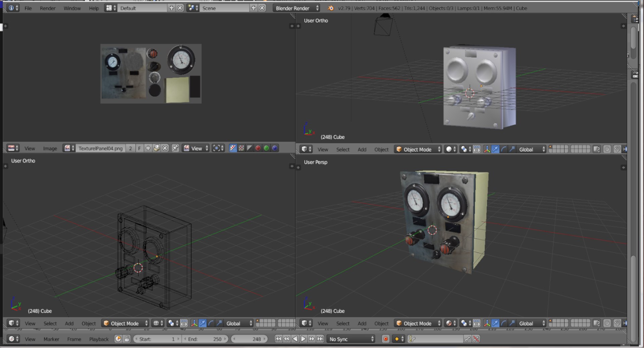The image size is (644, 348).
Task: Click the new image plus icon
Action: 148,148
